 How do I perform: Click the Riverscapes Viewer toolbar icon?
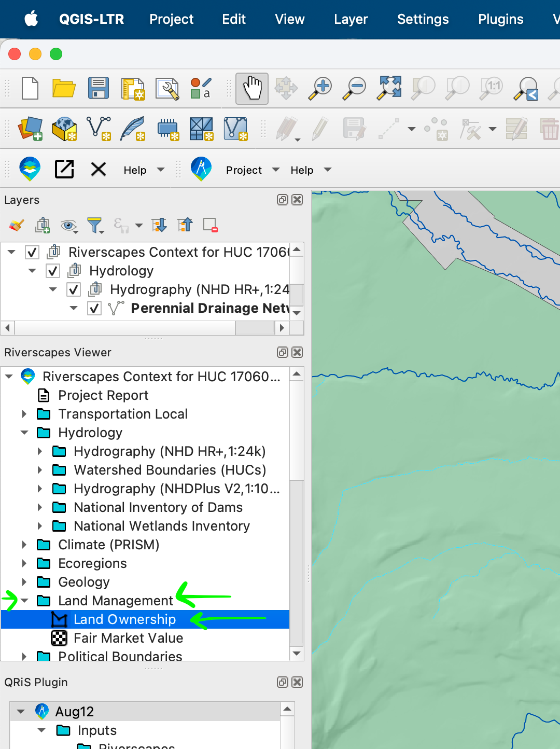pos(30,169)
